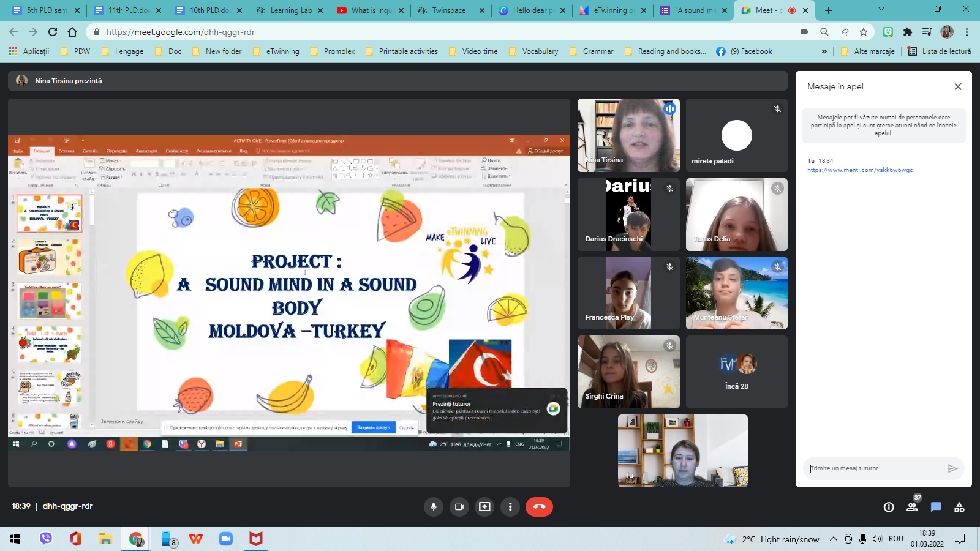The height and width of the screenshot is (551, 980).
Task: Switch to A sound mi tab
Action: [x=693, y=10]
